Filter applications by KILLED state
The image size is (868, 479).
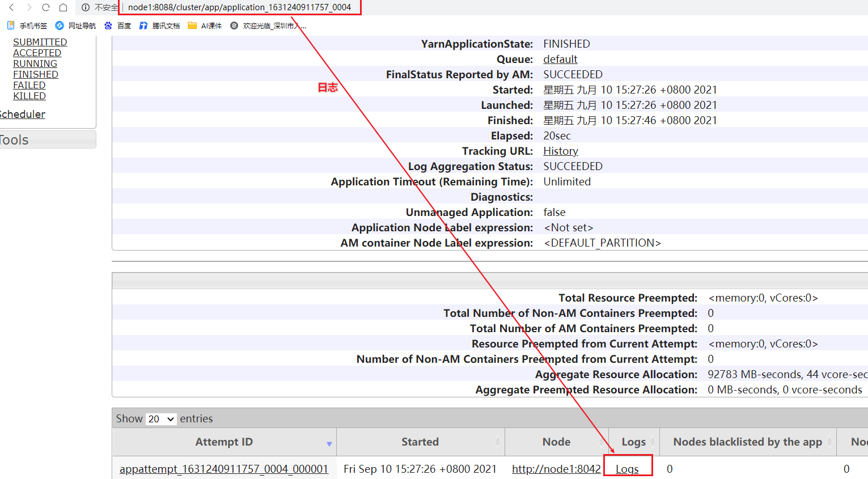click(x=29, y=96)
